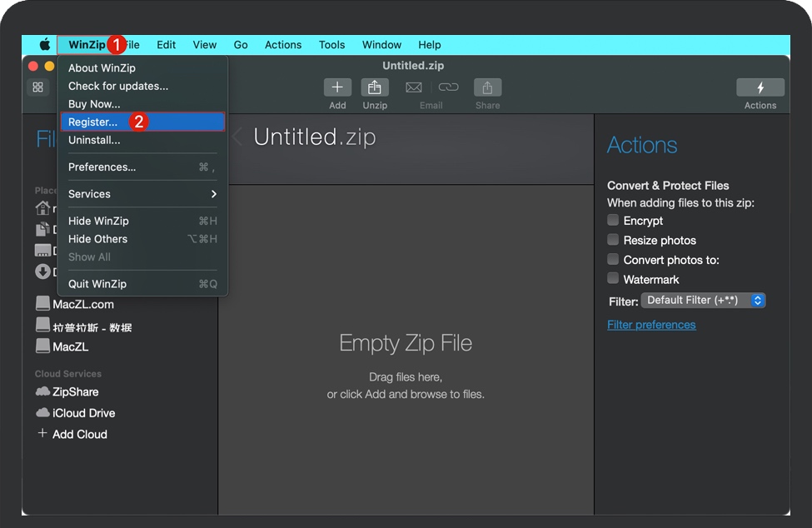Check the Convert photos to option
The image size is (812, 528).
tap(613, 260)
